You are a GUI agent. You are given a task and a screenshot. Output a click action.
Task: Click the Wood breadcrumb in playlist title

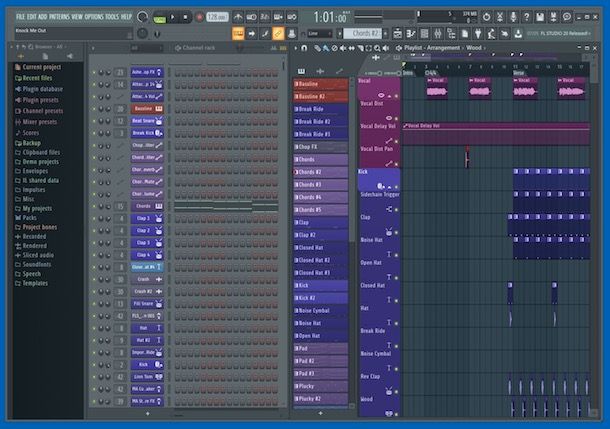coord(474,48)
